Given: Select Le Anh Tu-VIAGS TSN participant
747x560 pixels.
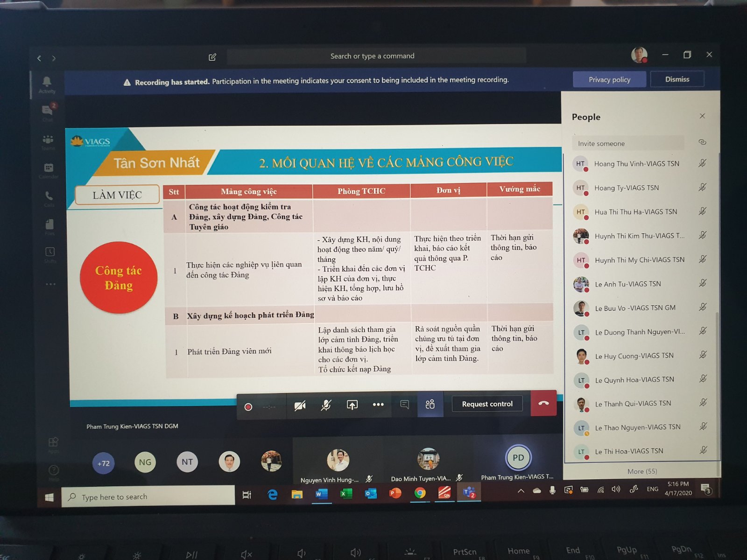Looking at the screenshot, I should click(641, 284).
